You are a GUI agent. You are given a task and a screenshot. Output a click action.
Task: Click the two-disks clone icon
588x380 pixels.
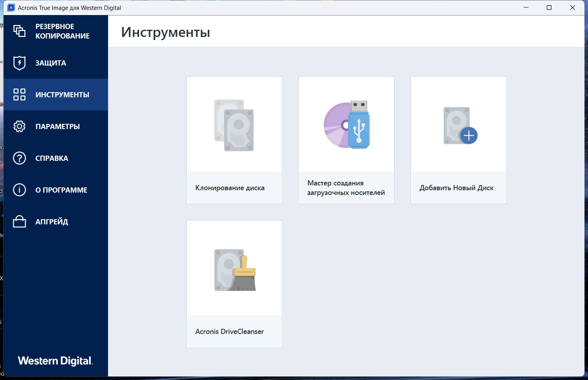point(234,125)
